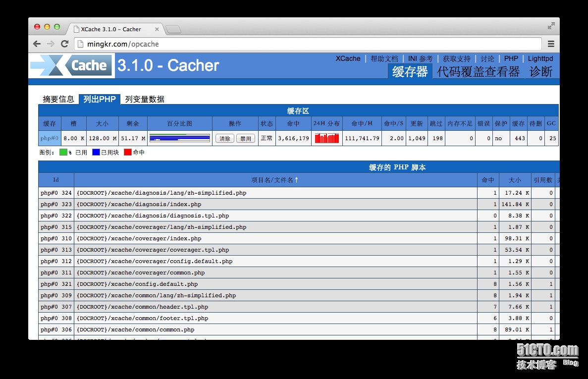Switch to the 诊断 diagnosis module

pos(541,71)
